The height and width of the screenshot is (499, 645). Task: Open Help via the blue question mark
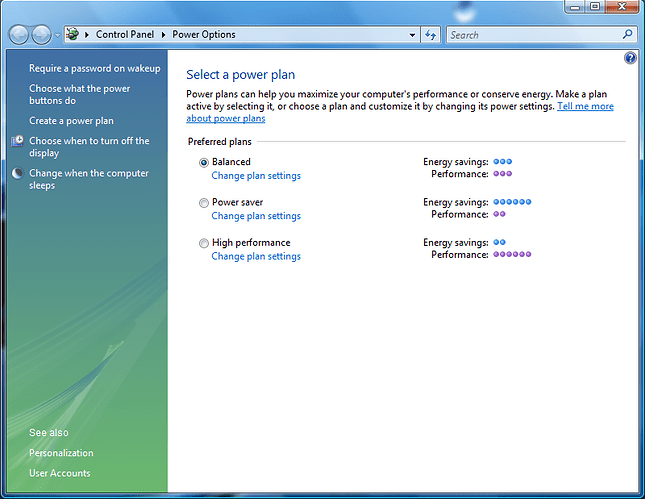[x=630, y=59]
